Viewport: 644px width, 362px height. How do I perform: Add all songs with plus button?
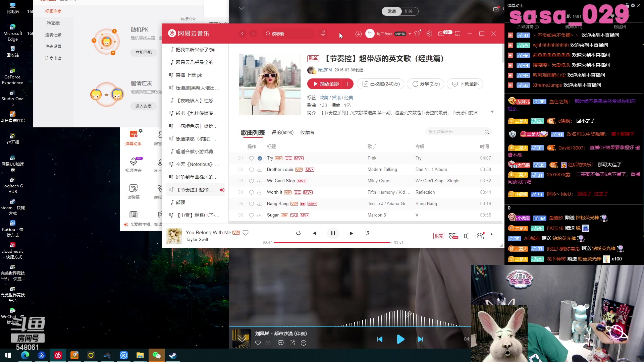coord(347,84)
